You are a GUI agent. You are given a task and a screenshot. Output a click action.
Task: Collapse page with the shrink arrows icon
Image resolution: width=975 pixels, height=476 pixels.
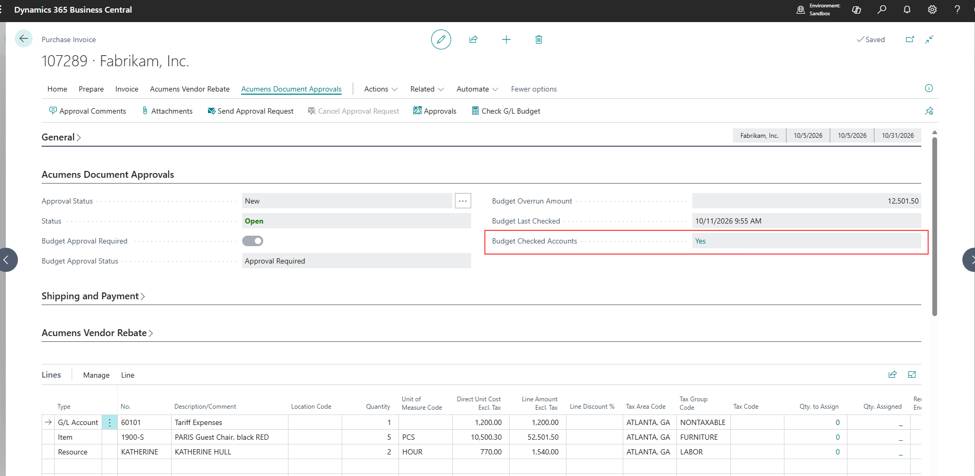930,40
